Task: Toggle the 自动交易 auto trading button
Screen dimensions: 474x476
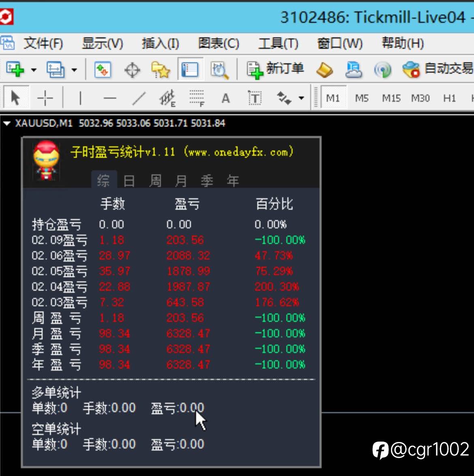Action: [437, 69]
